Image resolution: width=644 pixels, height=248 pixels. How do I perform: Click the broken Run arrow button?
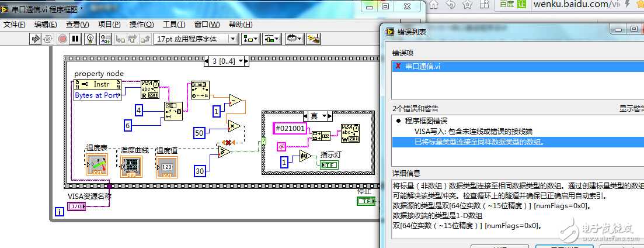pyautogui.click(x=36, y=39)
